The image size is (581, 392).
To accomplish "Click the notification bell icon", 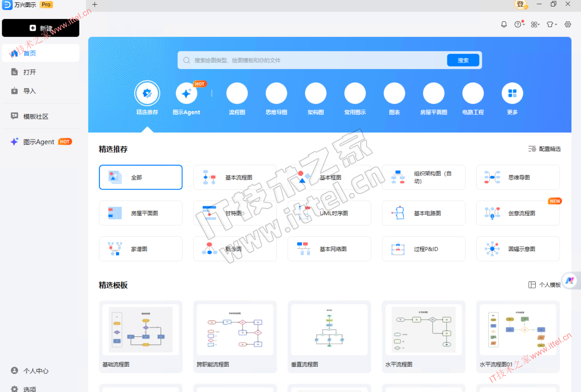I will (x=504, y=24).
